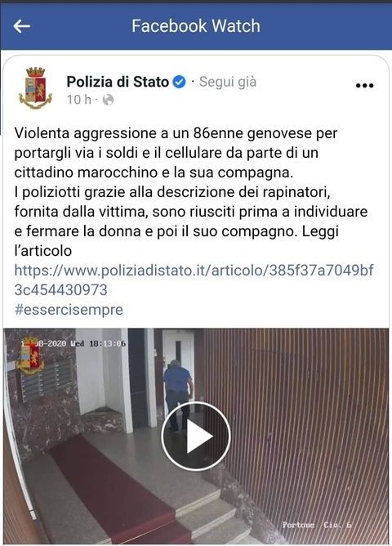Image resolution: width=392 pixels, height=546 pixels.
Task: Toggle the Segui già follow status
Action: click(228, 82)
